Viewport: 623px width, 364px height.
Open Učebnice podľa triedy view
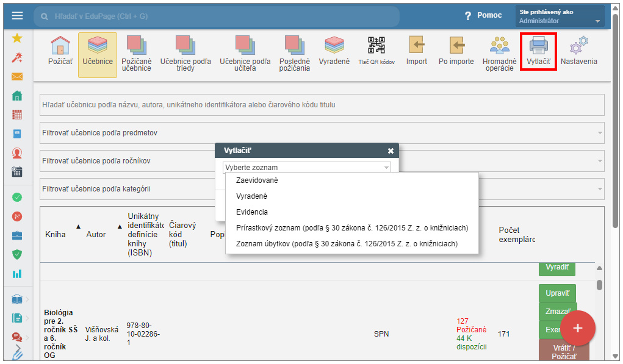point(185,46)
